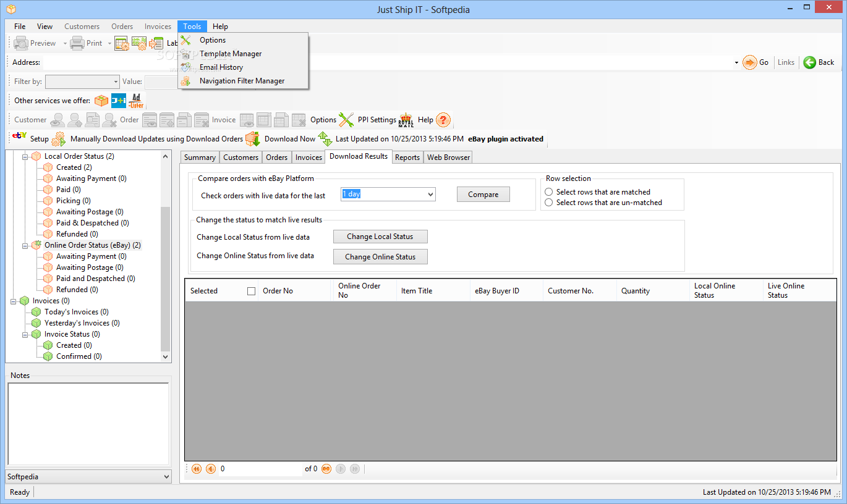Click the Download Now green arrows icon
847x504 pixels.
[x=325, y=139]
